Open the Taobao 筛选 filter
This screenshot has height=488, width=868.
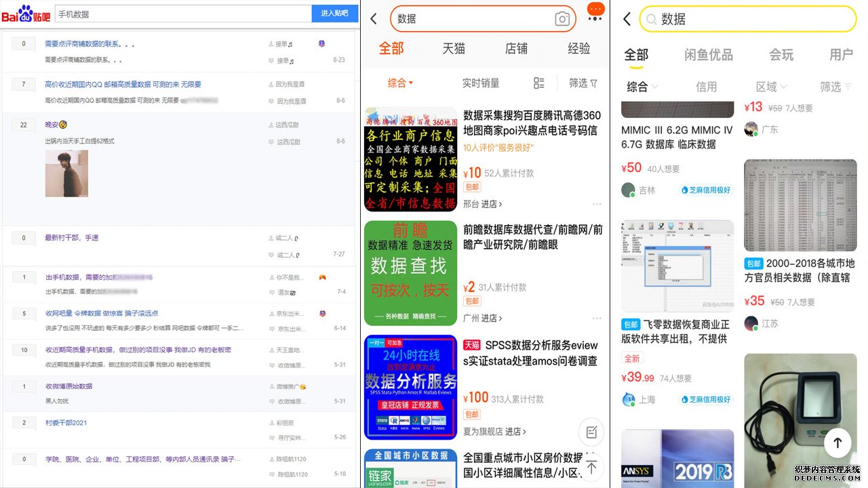583,83
